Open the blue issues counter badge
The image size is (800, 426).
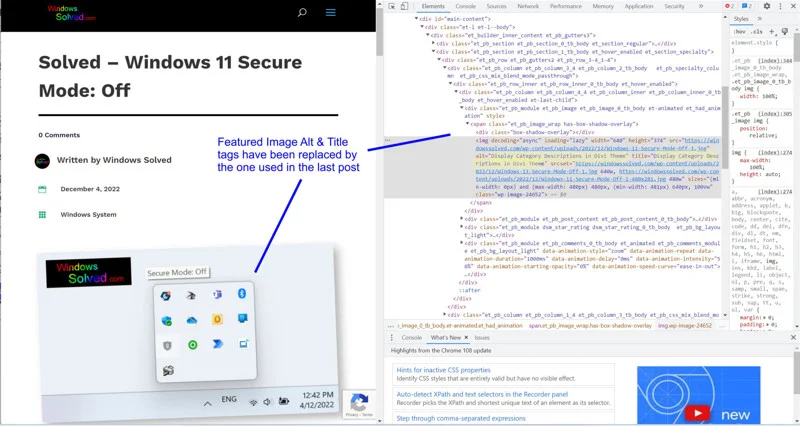pyautogui.click(x=746, y=6)
